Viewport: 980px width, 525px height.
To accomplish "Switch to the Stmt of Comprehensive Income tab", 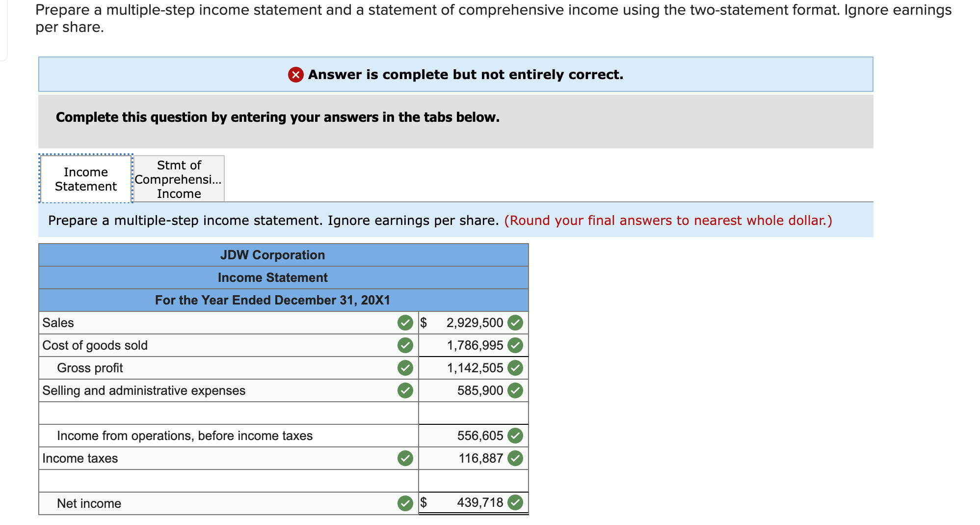I will tap(179, 179).
